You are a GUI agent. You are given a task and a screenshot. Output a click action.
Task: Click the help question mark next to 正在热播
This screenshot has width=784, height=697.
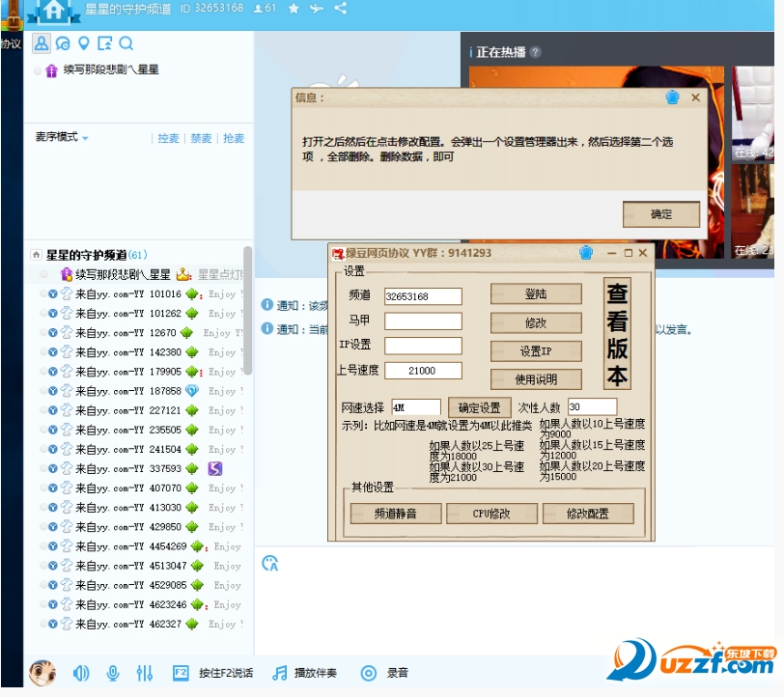(535, 52)
